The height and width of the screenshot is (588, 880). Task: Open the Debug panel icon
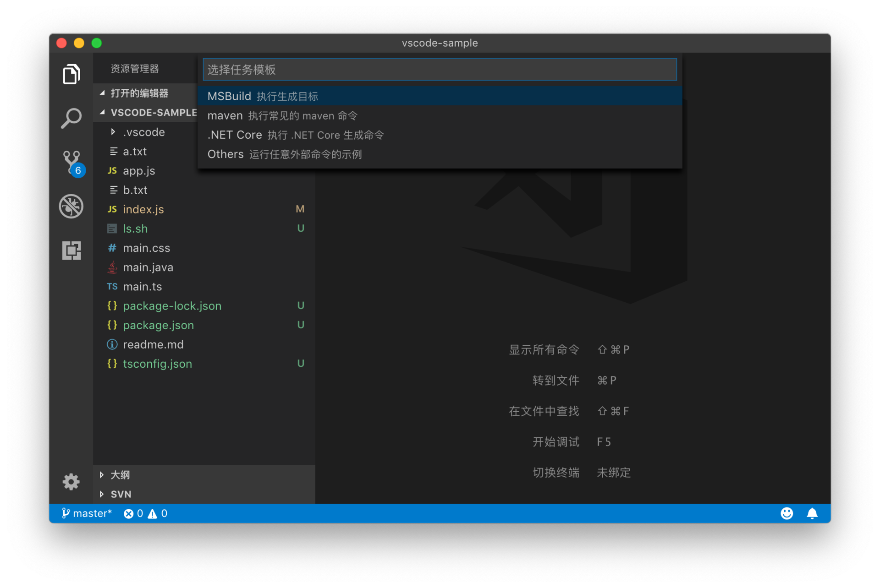click(71, 206)
